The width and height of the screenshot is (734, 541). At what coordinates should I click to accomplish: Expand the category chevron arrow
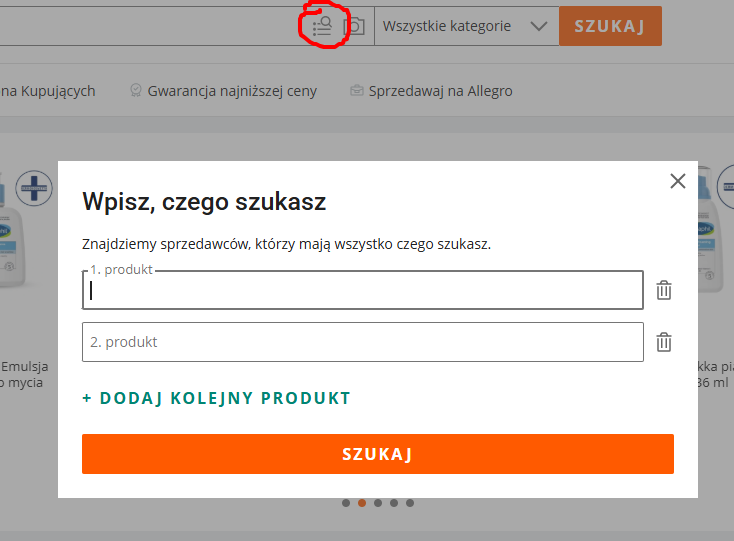point(539,27)
